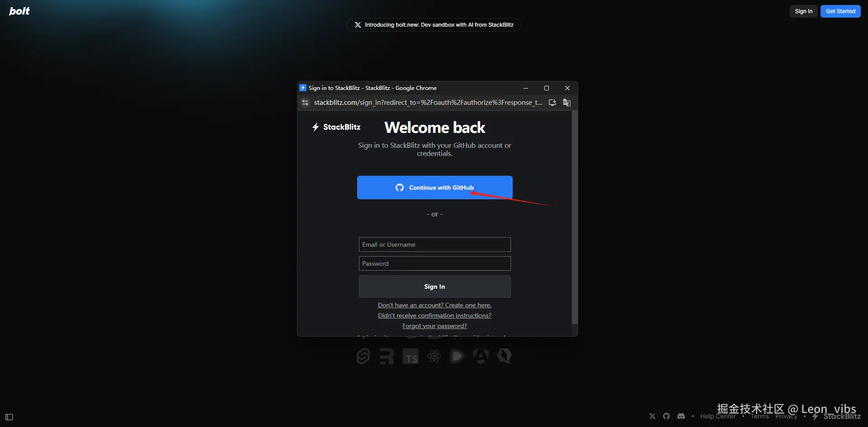Click Continue with GitHub button
This screenshot has width=868, height=427.
click(434, 188)
